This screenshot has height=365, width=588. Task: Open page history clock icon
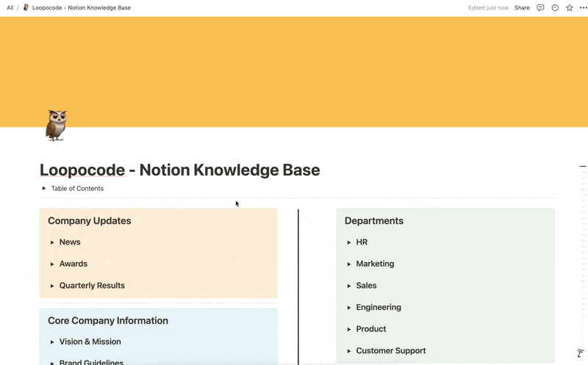pos(555,7)
